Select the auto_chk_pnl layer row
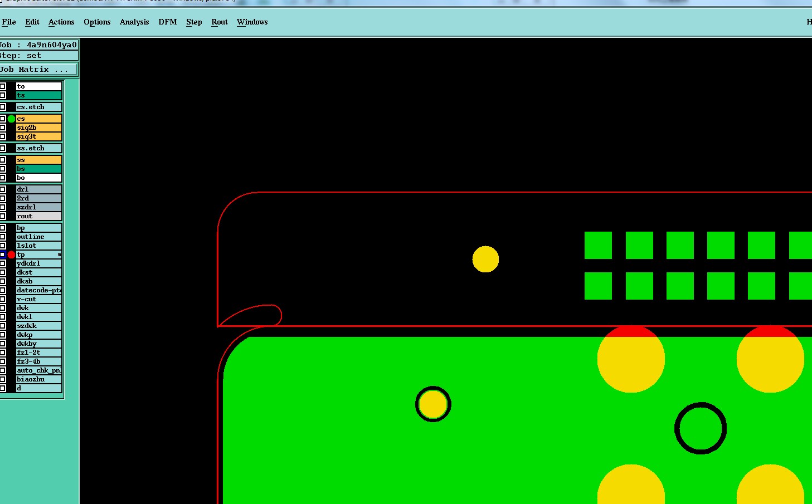This screenshot has width=812, height=504. pyautogui.click(x=38, y=370)
